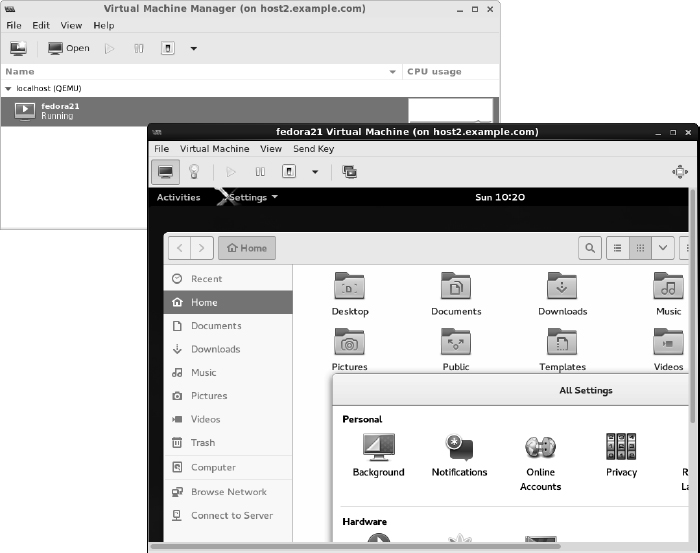Select Documents in the sidebar

[228, 326]
